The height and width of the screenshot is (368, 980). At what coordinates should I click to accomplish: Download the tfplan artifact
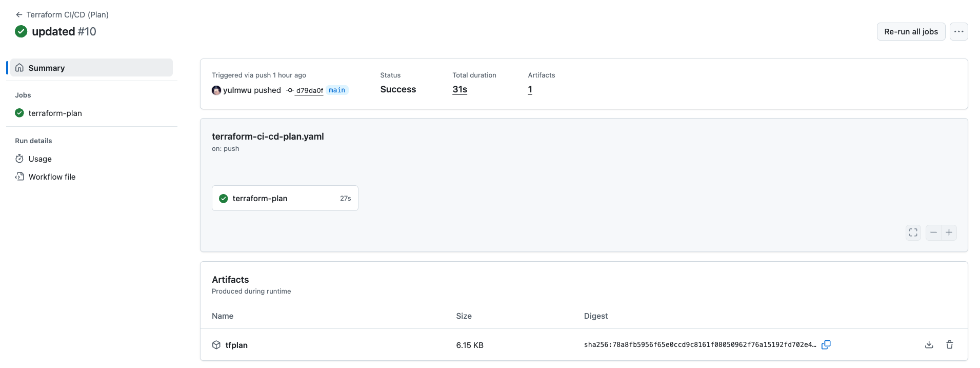pyautogui.click(x=929, y=345)
